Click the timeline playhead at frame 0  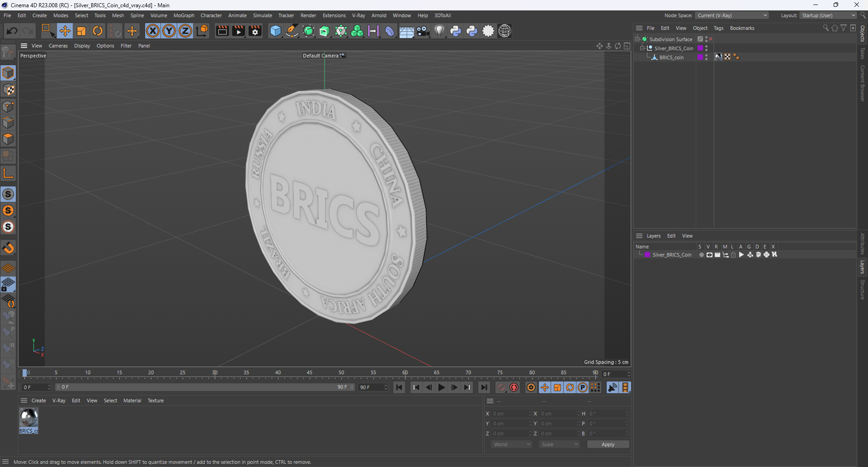[25, 373]
